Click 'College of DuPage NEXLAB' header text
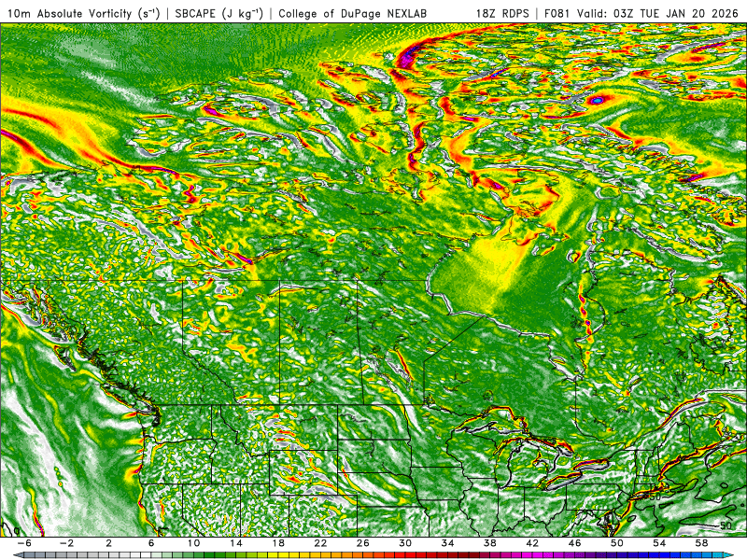The image size is (747, 560). click(x=353, y=14)
